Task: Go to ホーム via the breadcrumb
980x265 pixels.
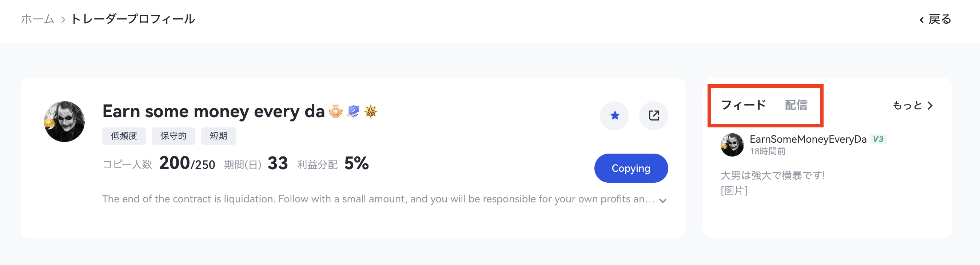Action: [x=37, y=19]
